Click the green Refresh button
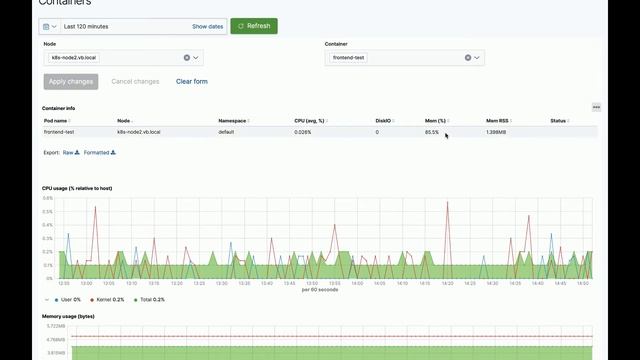The image size is (640, 360). (254, 26)
